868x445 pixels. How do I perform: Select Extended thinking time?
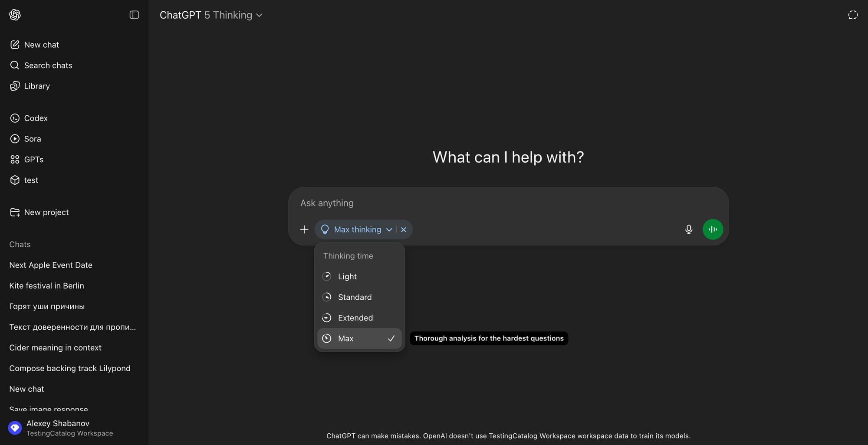point(355,318)
